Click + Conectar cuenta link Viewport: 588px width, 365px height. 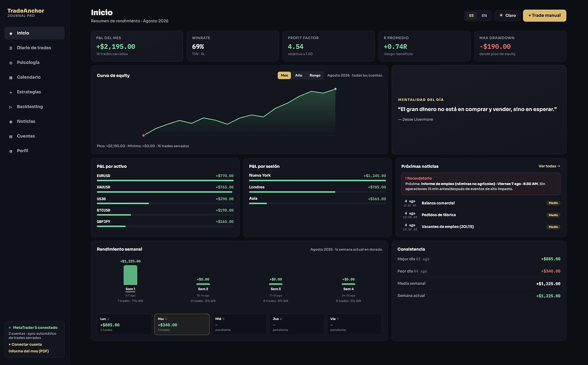click(25, 344)
